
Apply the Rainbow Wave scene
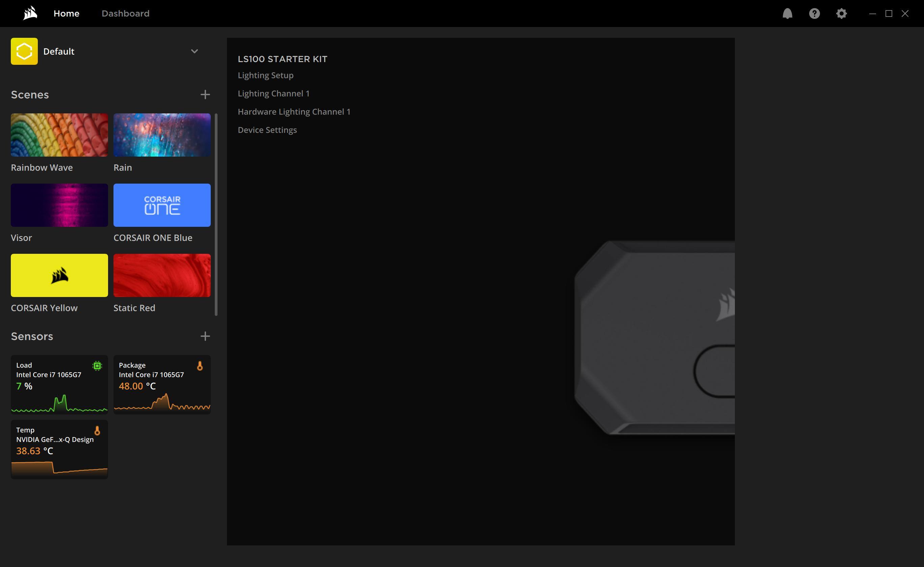[59, 135]
